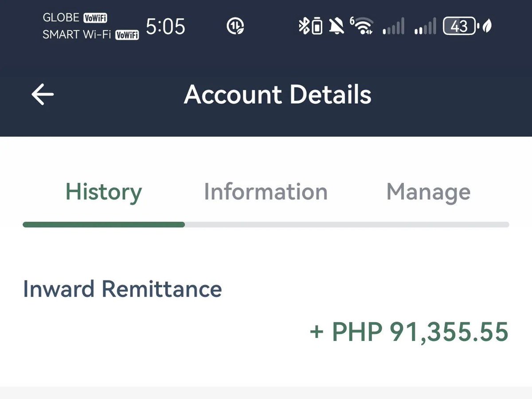The image size is (532, 399).
Task: Tap the VoWiFi badge beside GLOBE
Action: [x=95, y=18]
